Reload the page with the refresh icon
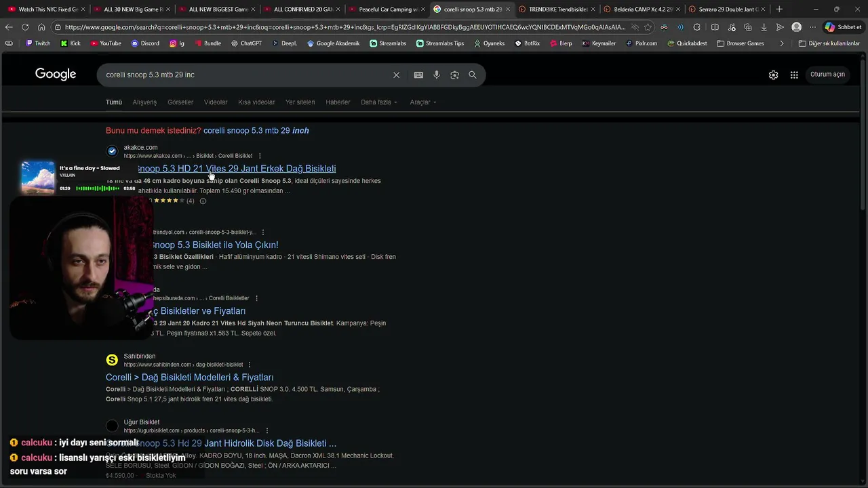This screenshot has height=488, width=868. (25, 27)
